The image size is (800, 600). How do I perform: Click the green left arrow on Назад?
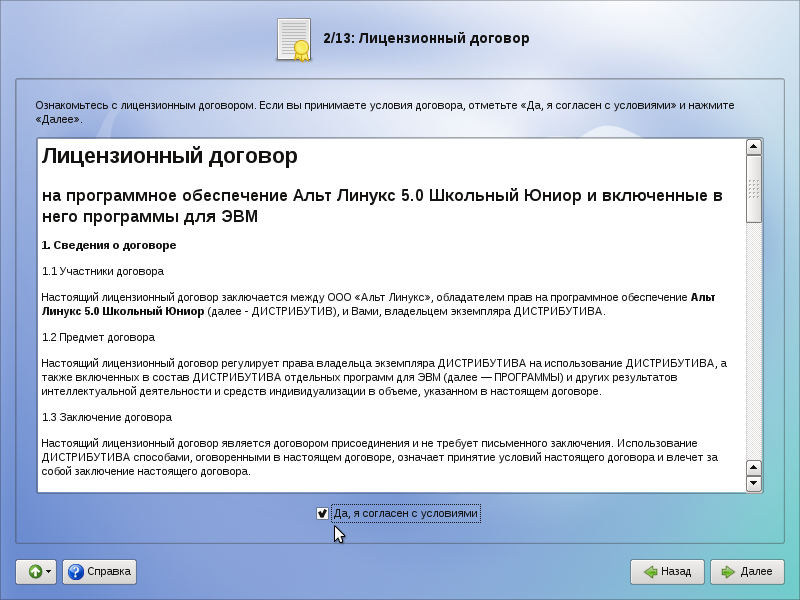pos(649,572)
